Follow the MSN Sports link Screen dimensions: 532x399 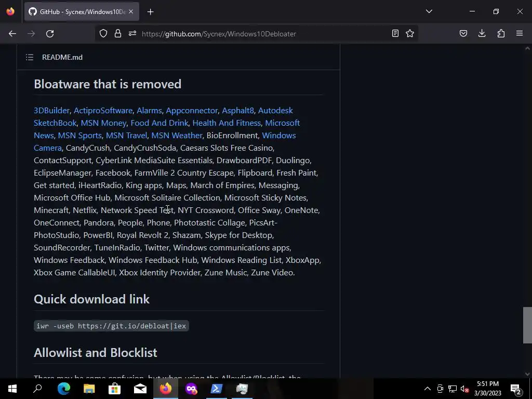(x=79, y=136)
